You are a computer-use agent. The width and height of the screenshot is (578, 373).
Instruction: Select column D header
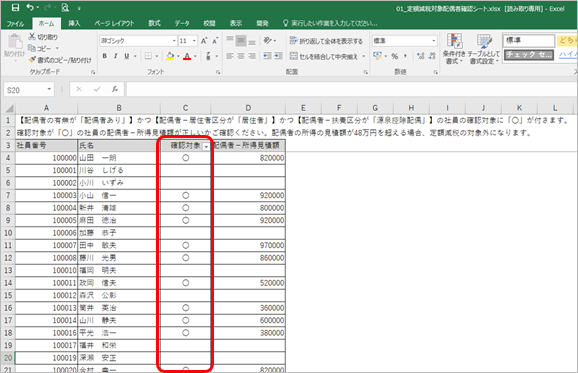pos(248,108)
